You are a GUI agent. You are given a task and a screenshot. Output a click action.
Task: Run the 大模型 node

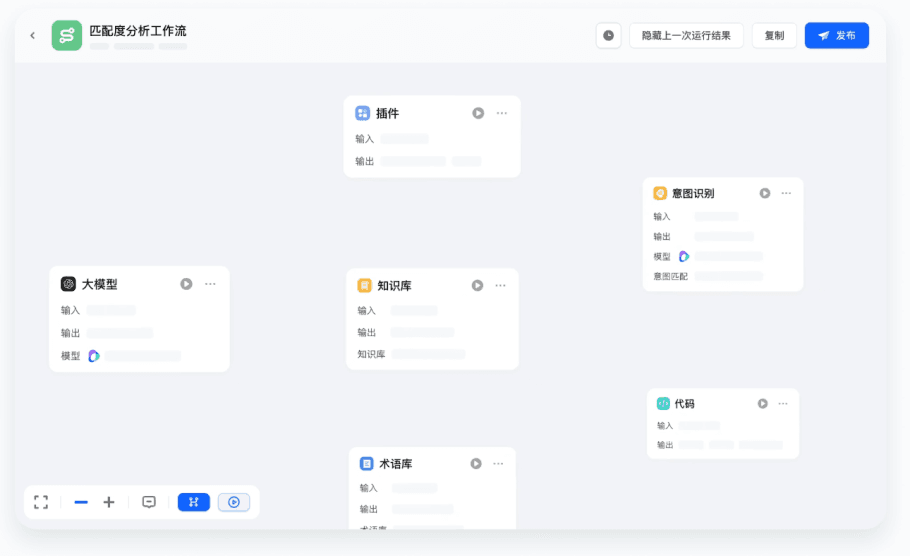click(186, 284)
